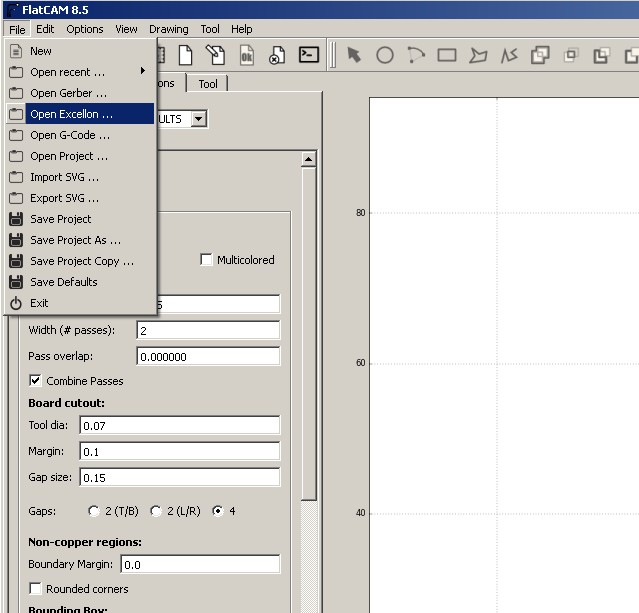Choose the circle drawing tool
Screen dimensions: 639x613
click(x=385, y=55)
